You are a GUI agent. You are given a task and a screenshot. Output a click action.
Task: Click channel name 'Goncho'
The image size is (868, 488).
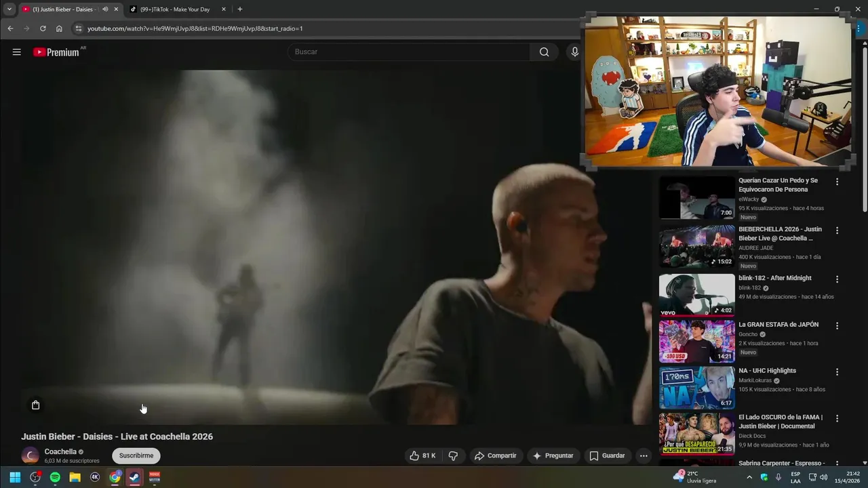[x=748, y=334]
